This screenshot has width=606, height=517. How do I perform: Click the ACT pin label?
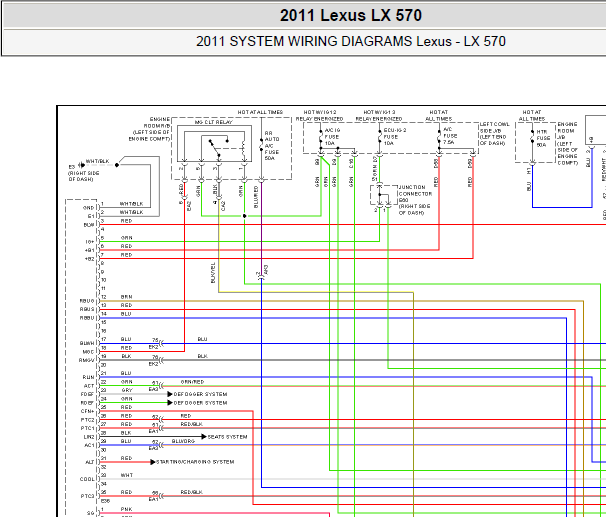click(x=89, y=386)
